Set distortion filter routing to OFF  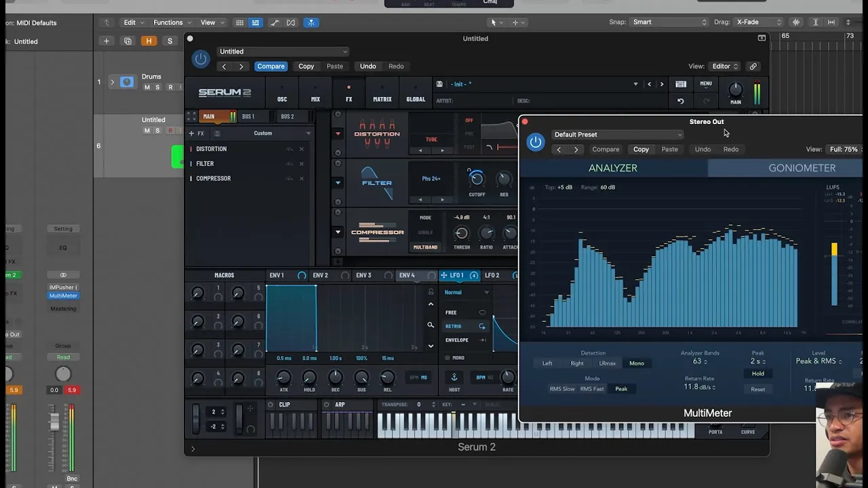tap(469, 121)
